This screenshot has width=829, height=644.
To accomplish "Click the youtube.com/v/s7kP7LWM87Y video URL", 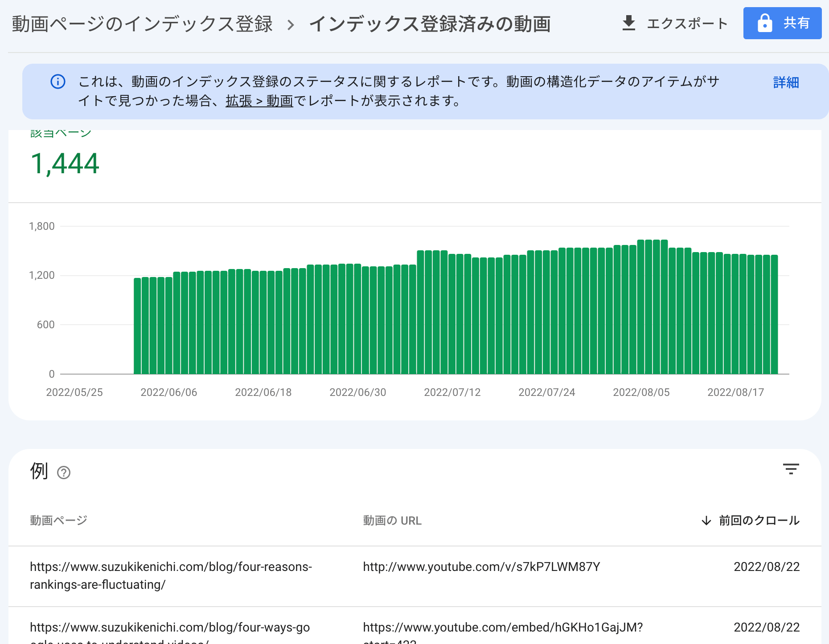I will click(481, 567).
